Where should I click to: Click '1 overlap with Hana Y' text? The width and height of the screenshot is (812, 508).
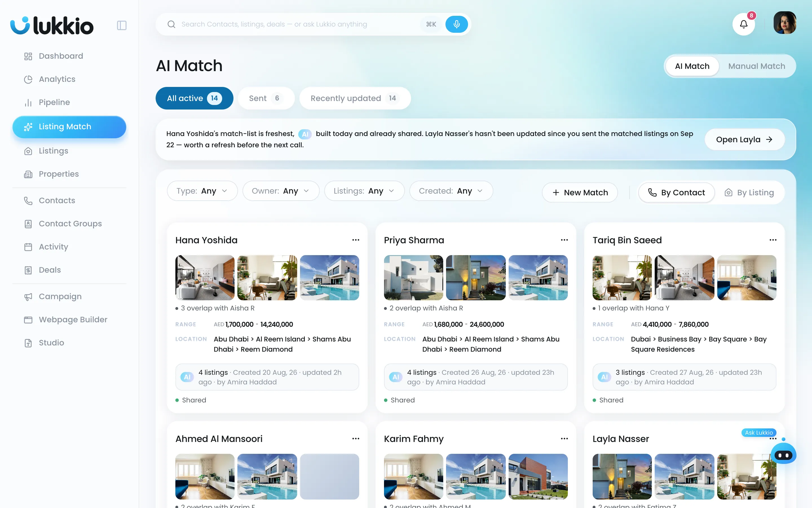click(x=634, y=308)
